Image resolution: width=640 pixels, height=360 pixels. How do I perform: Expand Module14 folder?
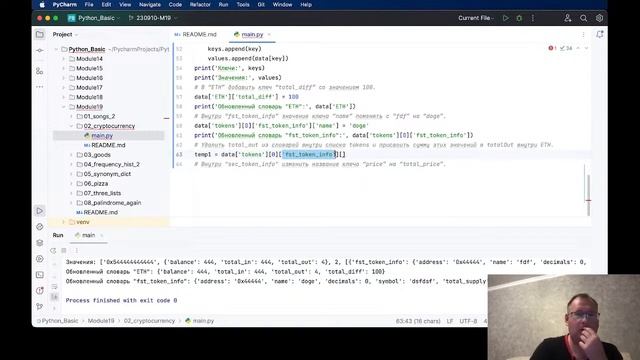(x=64, y=59)
